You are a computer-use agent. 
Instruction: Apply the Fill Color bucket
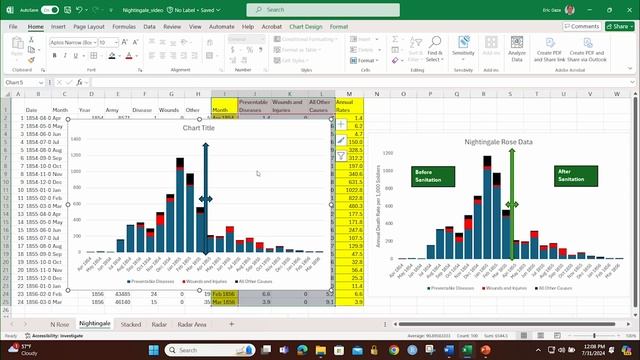[x=112, y=56]
